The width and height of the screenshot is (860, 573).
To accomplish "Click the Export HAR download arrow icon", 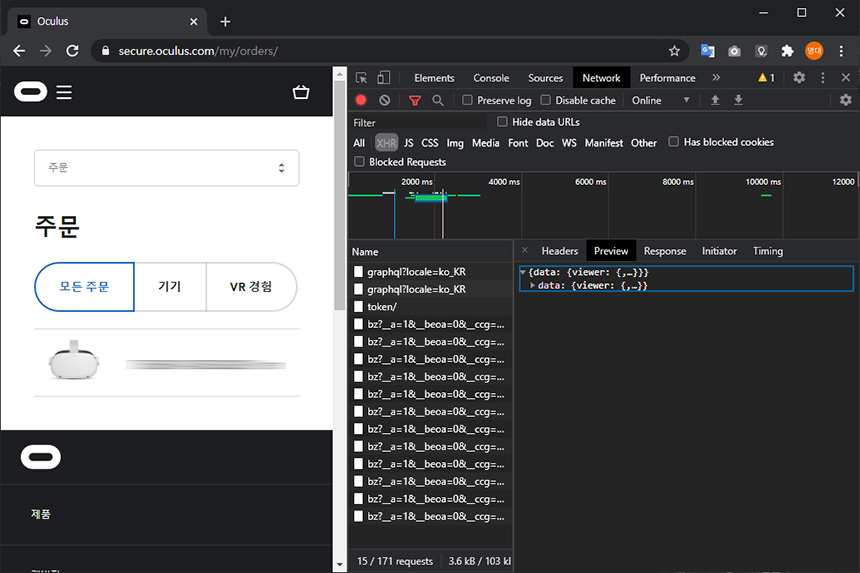I will coord(738,100).
